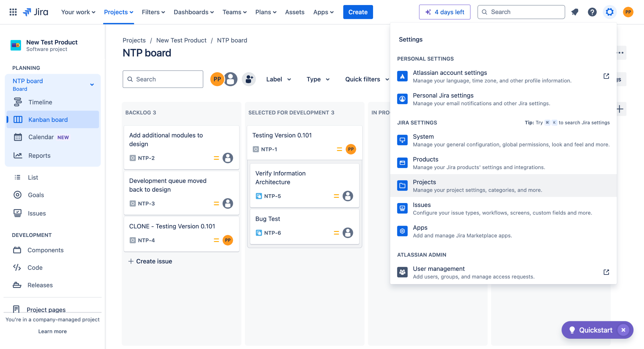Open the app switcher grid icon

point(13,12)
